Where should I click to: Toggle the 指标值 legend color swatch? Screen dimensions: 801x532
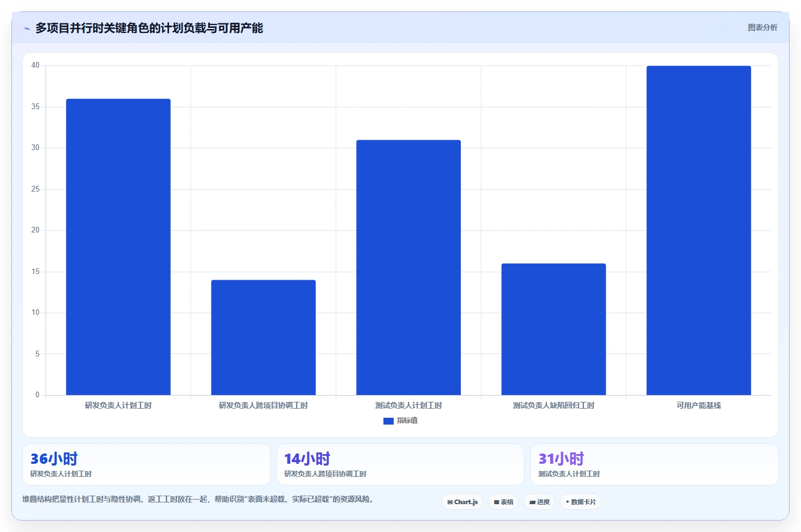click(x=389, y=421)
